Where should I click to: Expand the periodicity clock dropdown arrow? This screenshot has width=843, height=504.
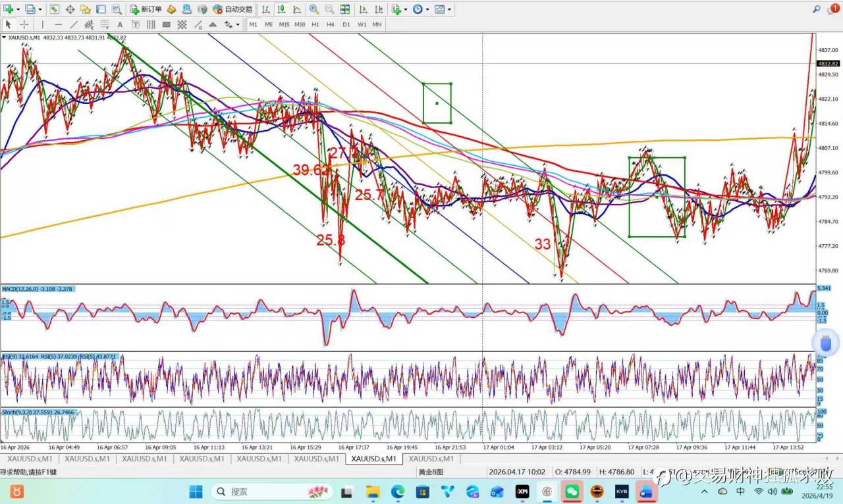coord(427,10)
